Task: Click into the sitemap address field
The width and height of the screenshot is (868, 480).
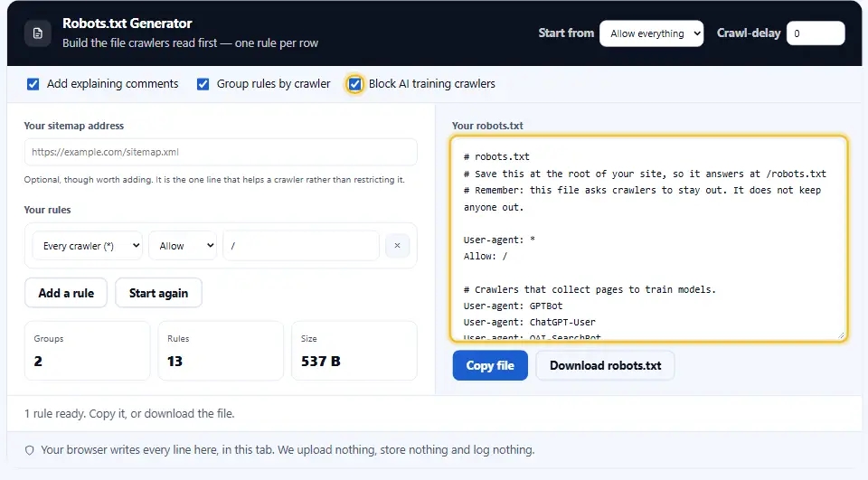Action: 221,152
